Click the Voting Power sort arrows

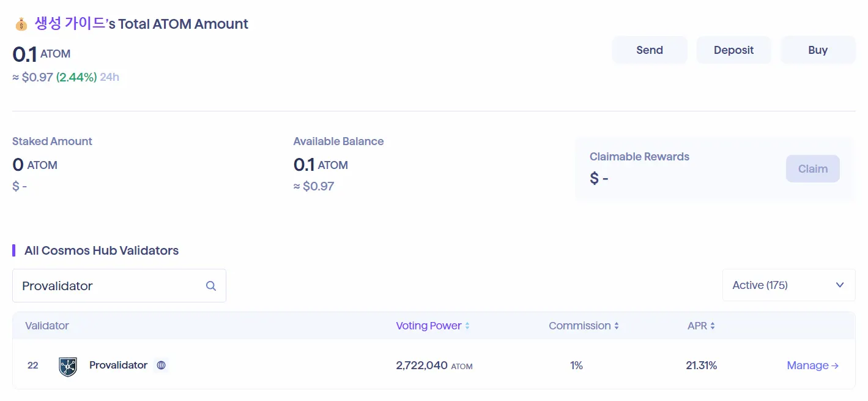467,326
